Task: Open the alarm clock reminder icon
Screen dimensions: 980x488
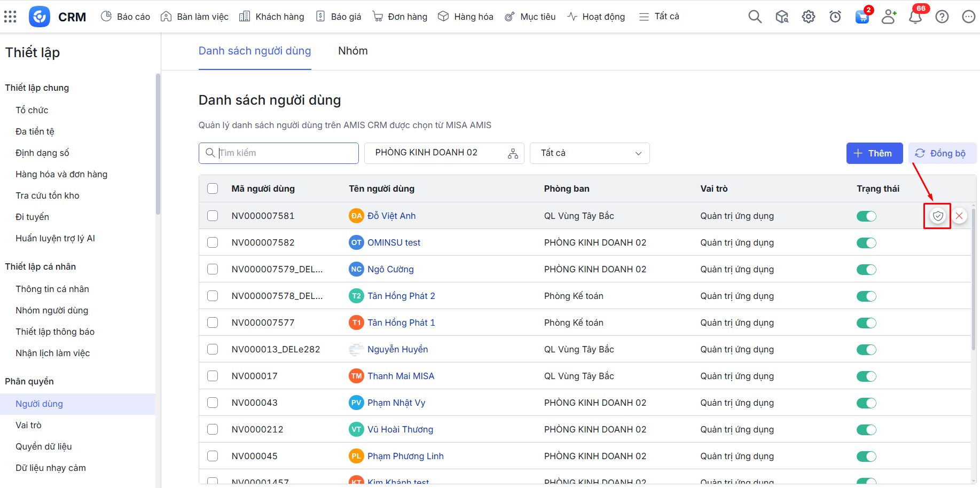Action: coord(835,17)
